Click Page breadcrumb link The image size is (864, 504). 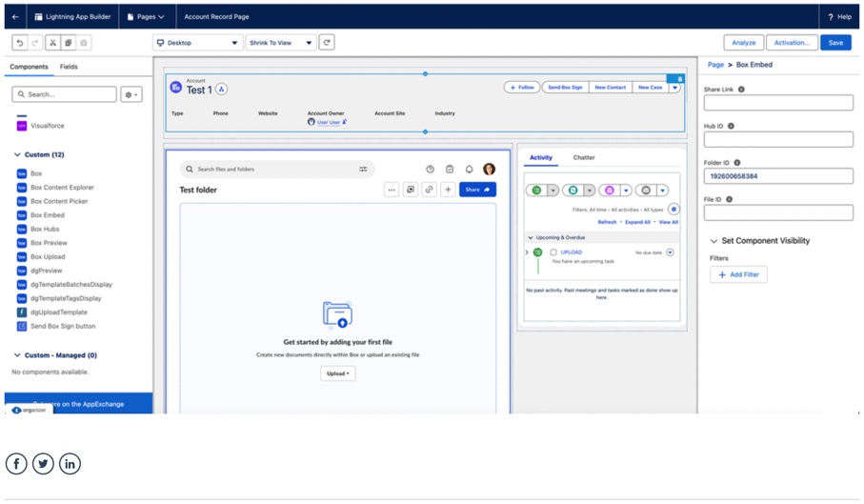pyautogui.click(x=715, y=65)
